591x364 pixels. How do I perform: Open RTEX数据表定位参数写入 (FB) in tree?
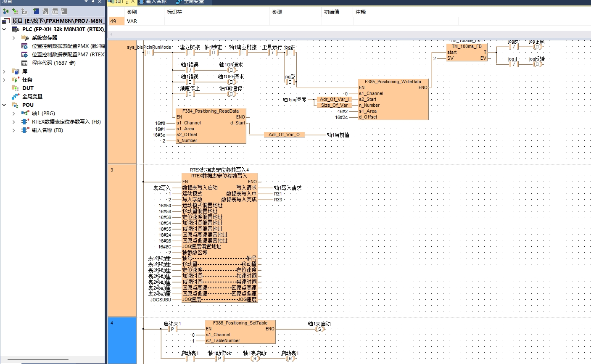pos(66,122)
